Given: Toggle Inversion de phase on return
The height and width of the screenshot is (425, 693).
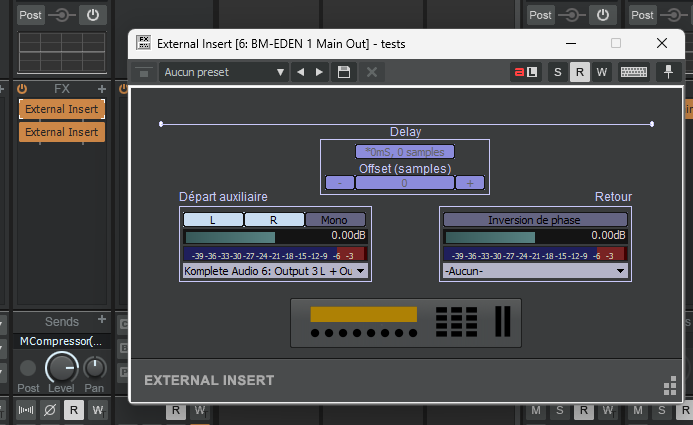Looking at the screenshot, I should point(535,220).
